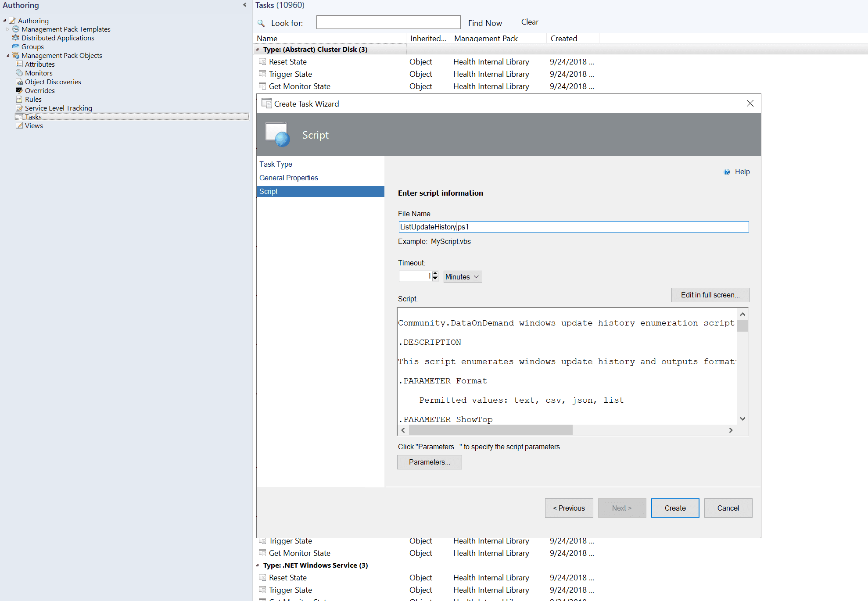This screenshot has height=601, width=868.
Task: Click the Object Discoveries icon
Action: pos(19,82)
